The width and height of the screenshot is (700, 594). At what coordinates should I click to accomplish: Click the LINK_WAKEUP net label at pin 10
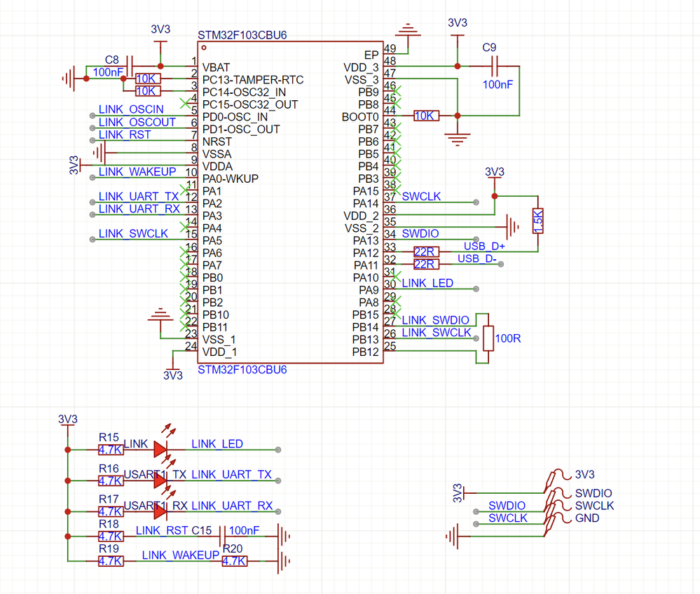[x=137, y=172]
